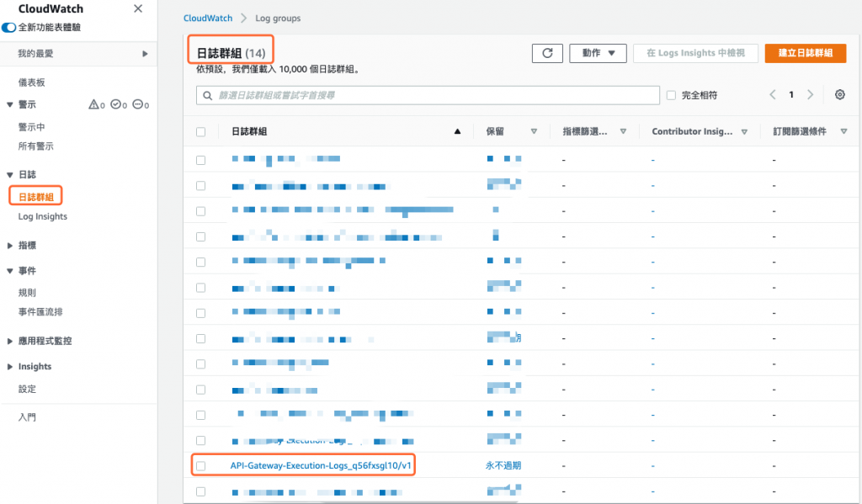Go to CloudWatch breadcrumb link
862x504 pixels.
click(208, 19)
